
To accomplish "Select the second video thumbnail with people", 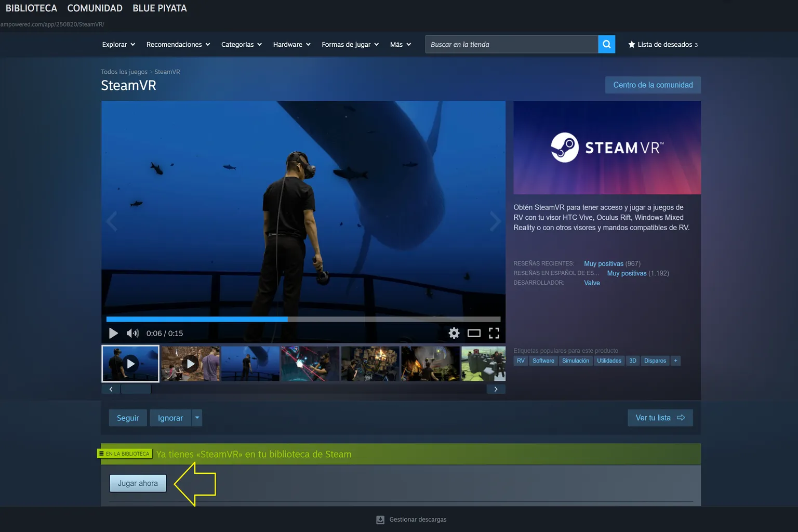I will pyautogui.click(x=191, y=364).
